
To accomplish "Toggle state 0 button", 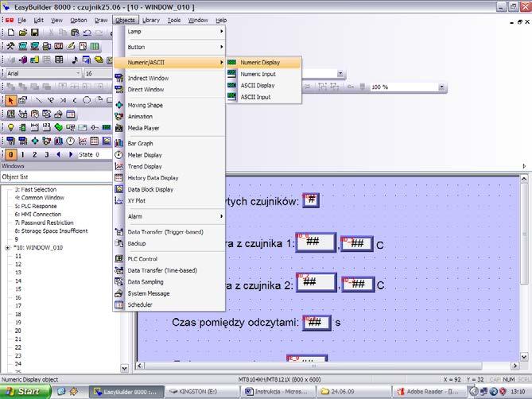I will coord(11,154).
